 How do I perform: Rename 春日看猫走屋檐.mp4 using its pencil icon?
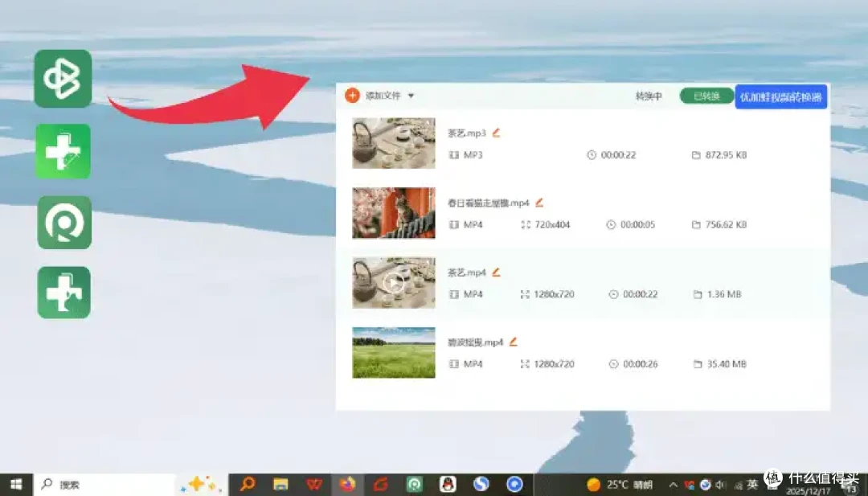click(x=539, y=202)
